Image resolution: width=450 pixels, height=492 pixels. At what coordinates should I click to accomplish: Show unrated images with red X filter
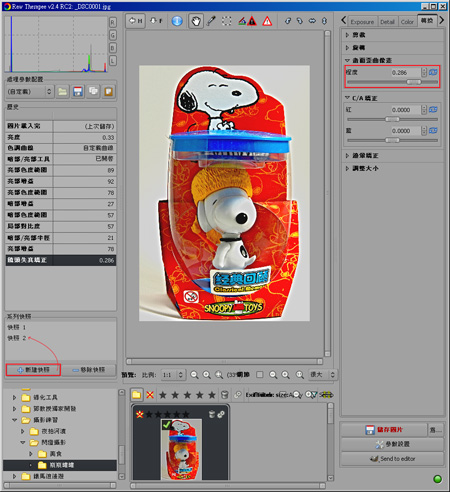click(150, 395)
